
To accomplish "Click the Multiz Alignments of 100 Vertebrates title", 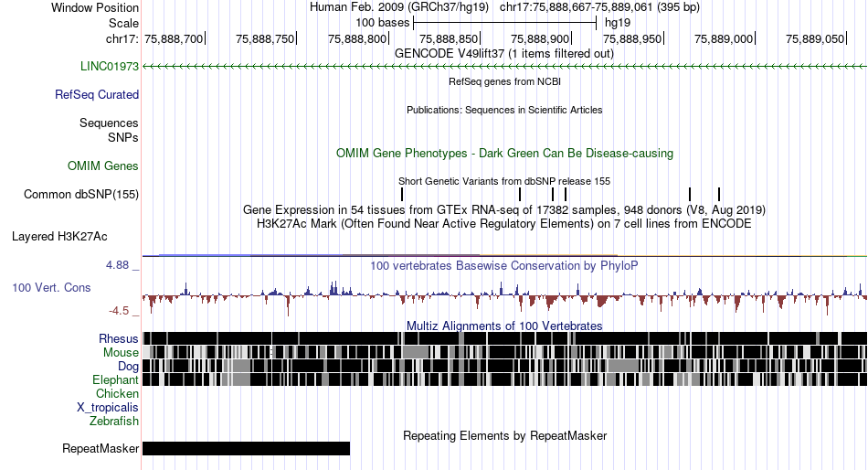I will click(x=504, y=326).
